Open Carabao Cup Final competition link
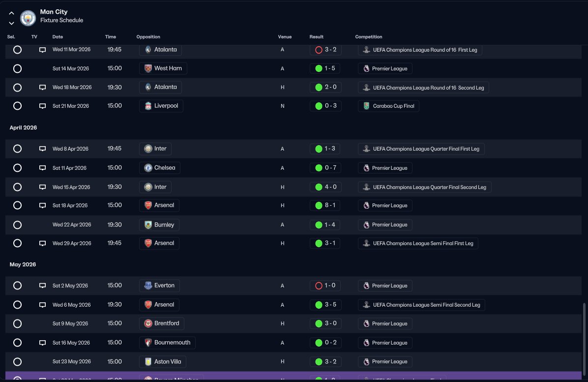Viewport: 588px width, 382px height. 388,106
